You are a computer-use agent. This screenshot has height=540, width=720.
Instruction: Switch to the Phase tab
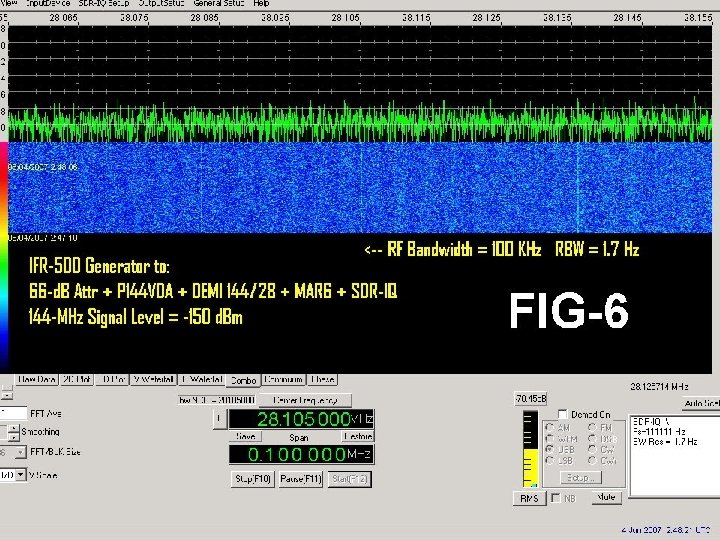[x=322, y=379]
